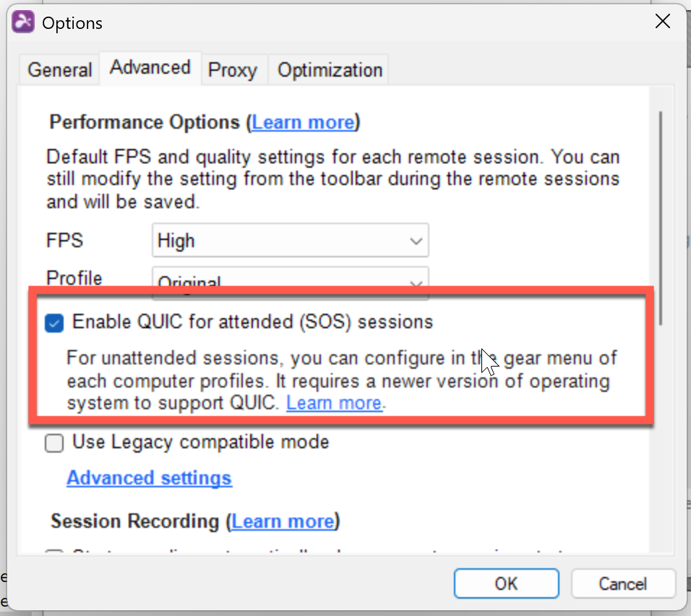Viewport: 691px width, 616px height.
Task: Switch to the General tab
Action: (x=59, y=69)
